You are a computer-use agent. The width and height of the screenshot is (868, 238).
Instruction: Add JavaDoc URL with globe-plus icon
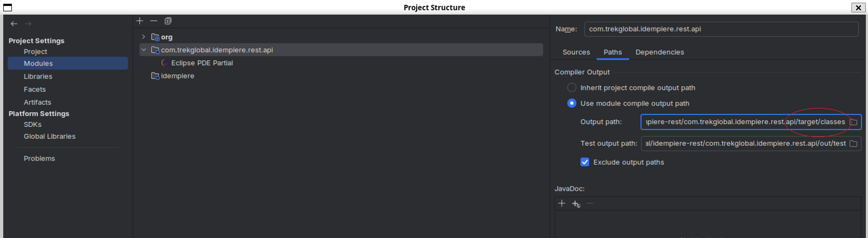click(576, 204)
